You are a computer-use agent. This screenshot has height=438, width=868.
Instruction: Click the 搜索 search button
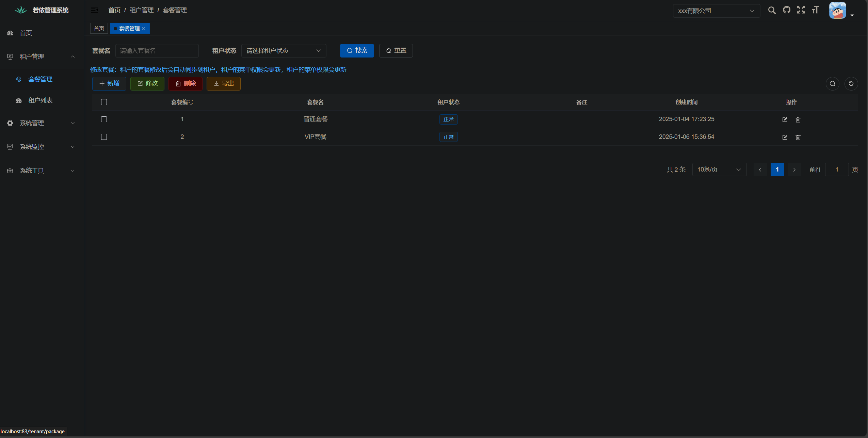357,51
